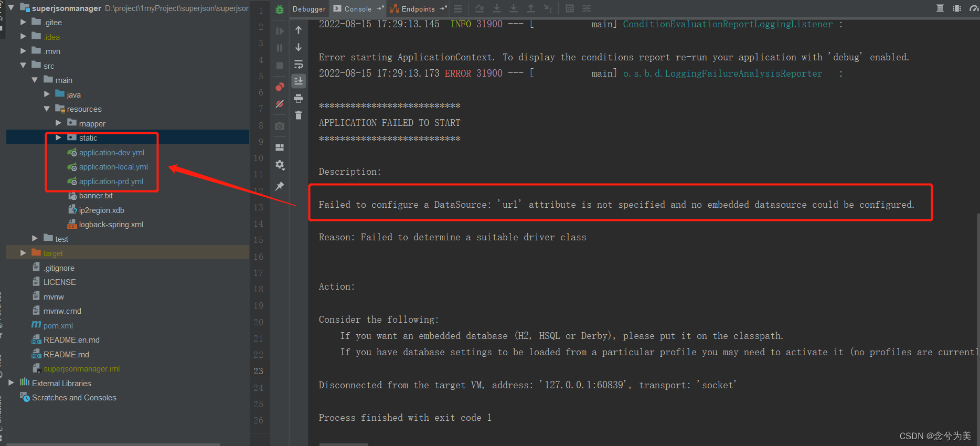Toggle soft-wrap in console

pos(299,65)
